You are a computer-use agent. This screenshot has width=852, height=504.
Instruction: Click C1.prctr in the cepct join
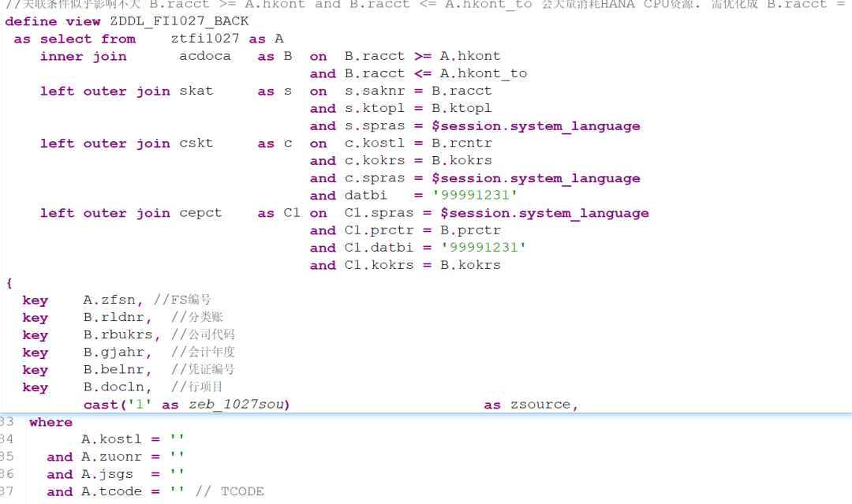coord(379,230)
